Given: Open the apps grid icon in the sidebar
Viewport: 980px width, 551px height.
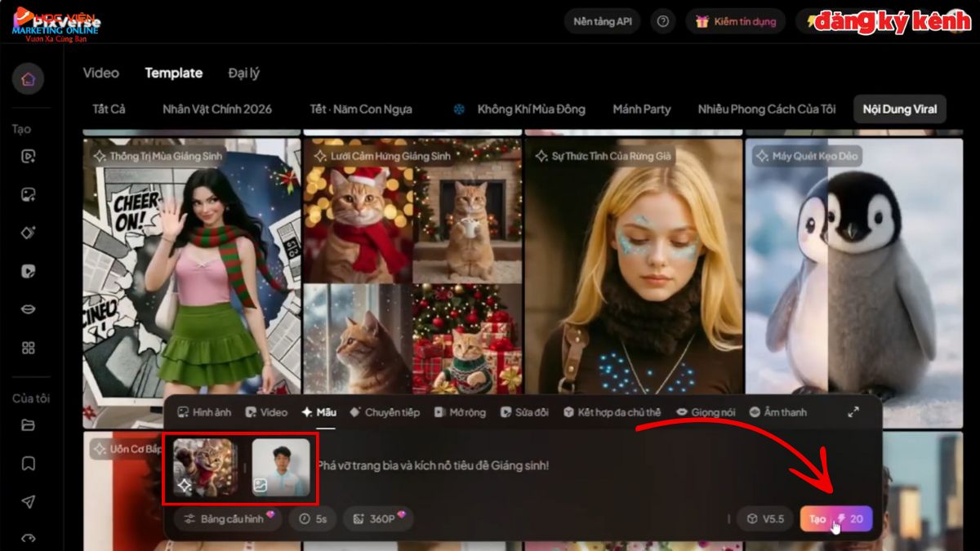Looking at the screenshot, I should point(29,348).
